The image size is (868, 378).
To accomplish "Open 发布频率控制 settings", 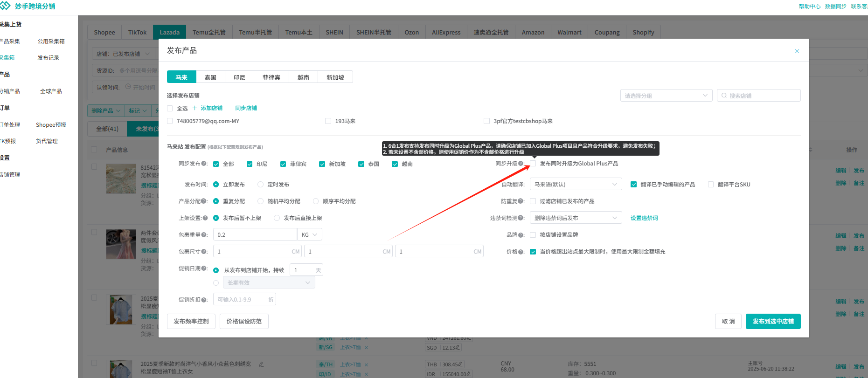I will click(191, 321).
